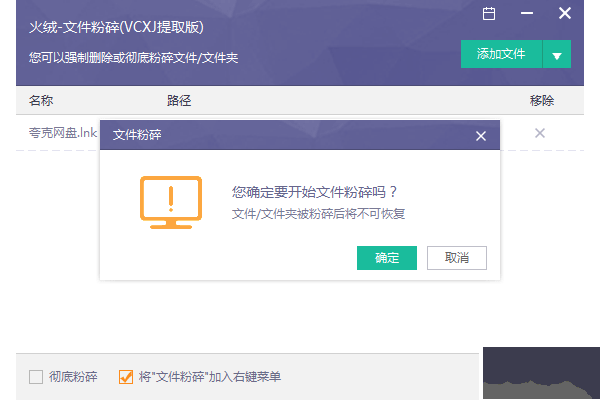The width and height of the screenshot is (600, 400).
Task: Close the 火绒-文件粉碎 main window
Action: (x=565, y=14)
